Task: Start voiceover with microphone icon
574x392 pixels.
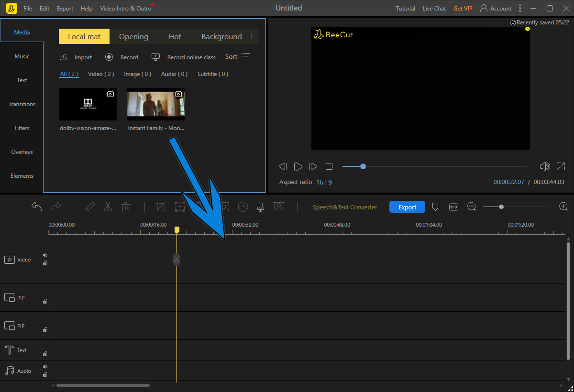Action: [x=261, y=207]
